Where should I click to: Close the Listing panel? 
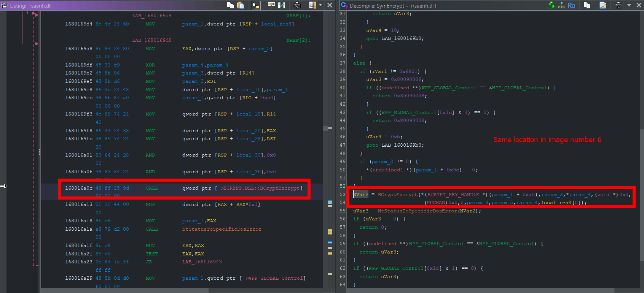(x=330, y=5)
